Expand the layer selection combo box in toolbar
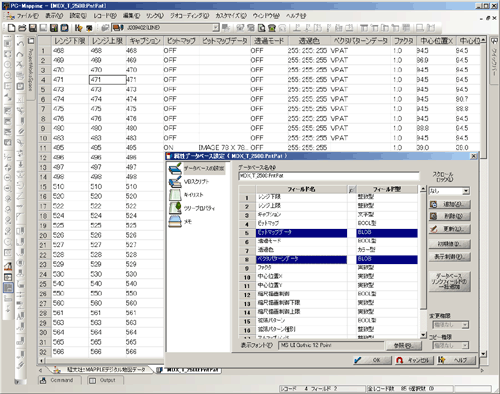Screen dimensions: 500x394 tap(216, 28)
